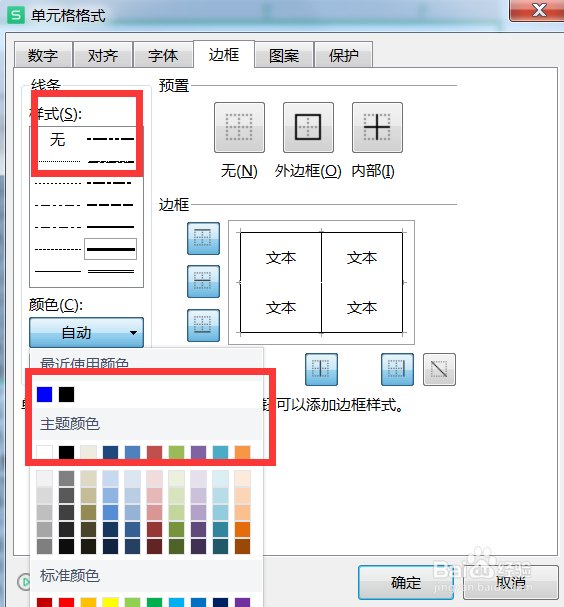
Task: Select the 无 line style
Action: (57, 139)
